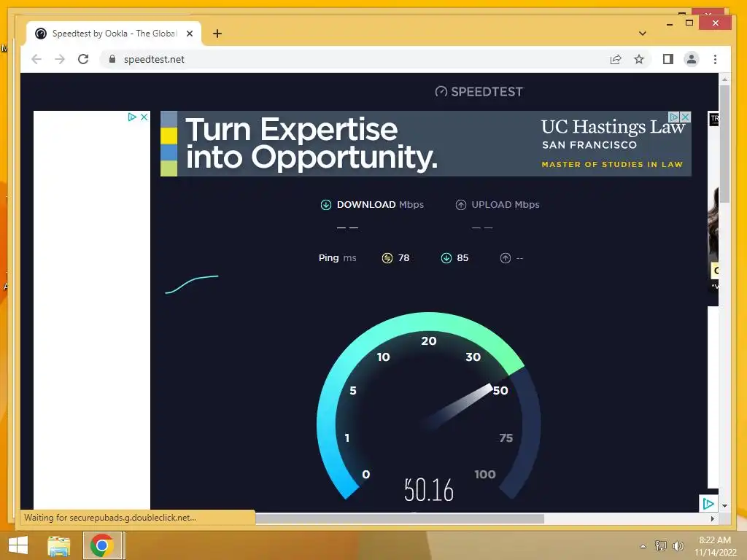Click the horizontal scrollbar thumb
The image size is (747, 560).
pyautogui.click(x=400, y=518)
